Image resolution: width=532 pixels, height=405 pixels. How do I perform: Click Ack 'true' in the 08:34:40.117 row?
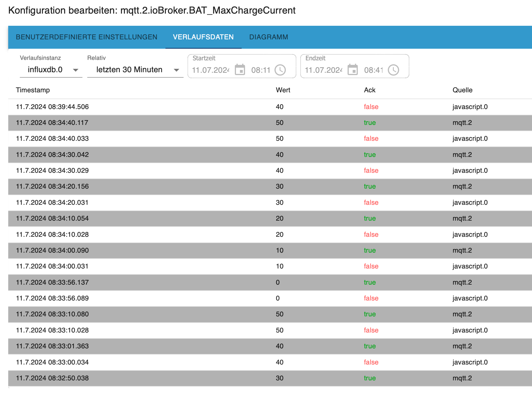click(370, 123)
